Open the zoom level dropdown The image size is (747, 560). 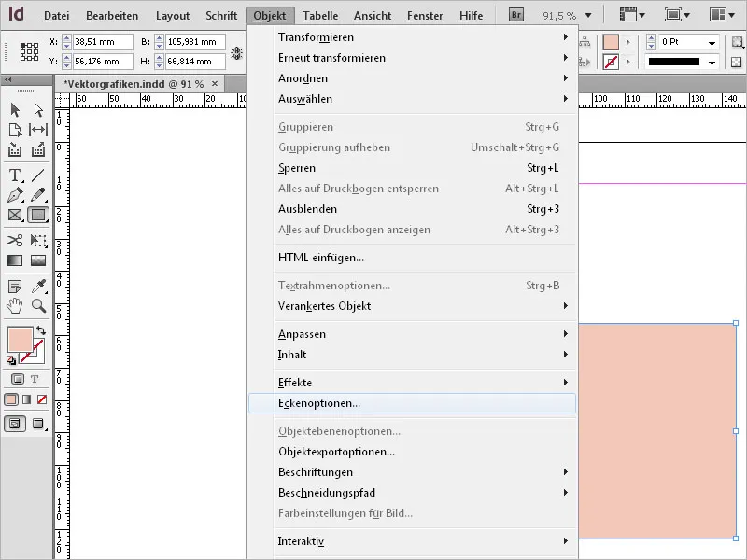pos(588,16)
